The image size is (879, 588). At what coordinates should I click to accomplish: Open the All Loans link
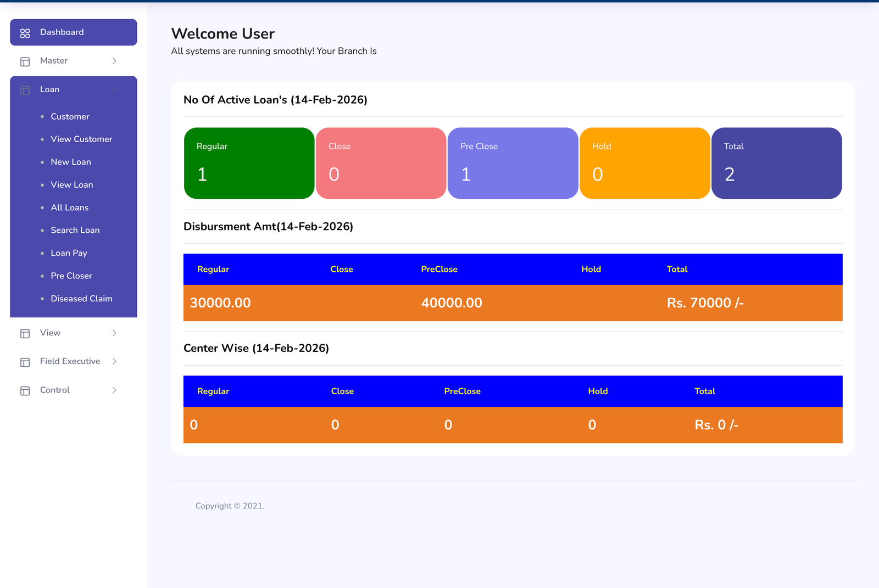pos(70,208)
